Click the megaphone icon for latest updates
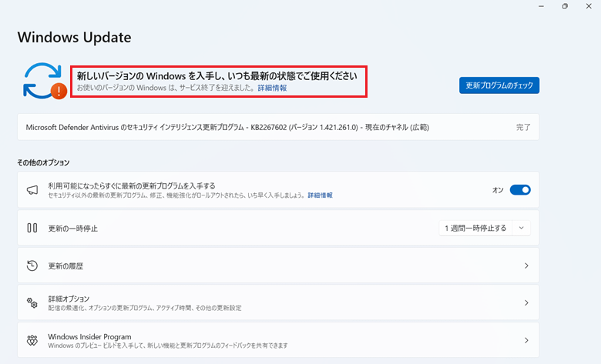Screen dimensions: 601x364 (32, 190)
